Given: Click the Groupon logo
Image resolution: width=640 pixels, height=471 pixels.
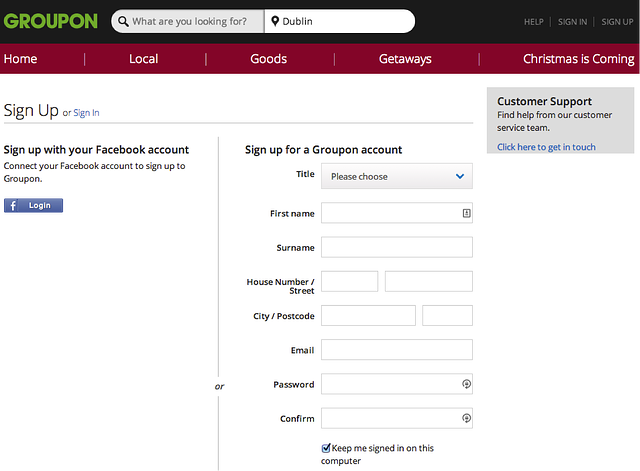Looking at the screenshot, I should (51, 21).
